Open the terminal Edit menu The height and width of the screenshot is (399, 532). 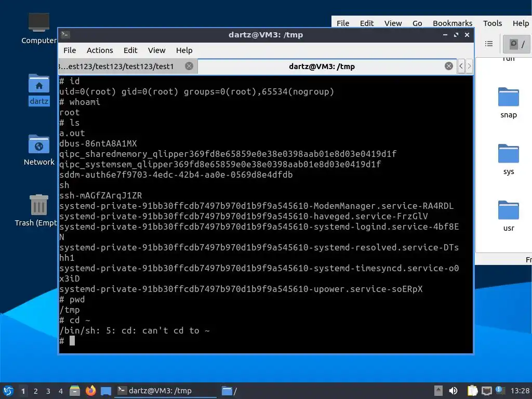click(130, 50)
